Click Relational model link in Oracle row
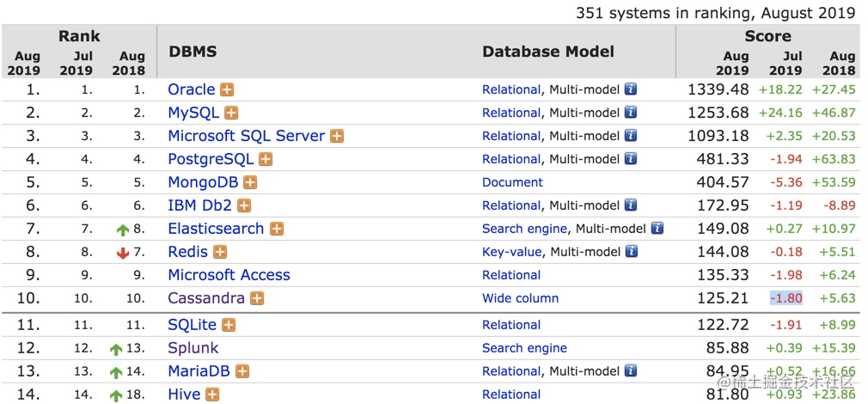 pos(511,89)
